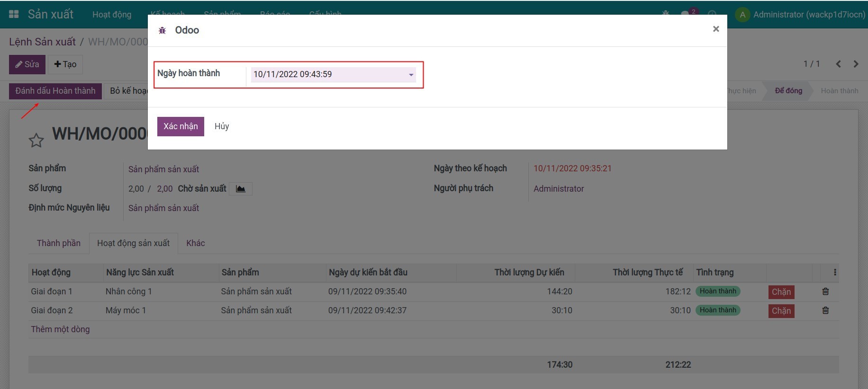Go to the next record arrow
868x389 pixels.
tap(856, 64)
